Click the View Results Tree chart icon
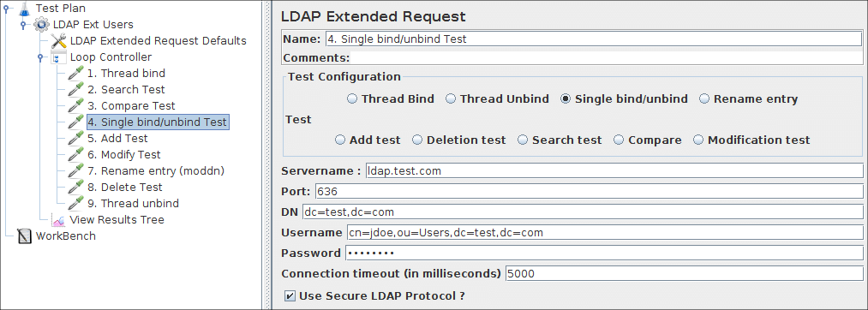 click(58, 220)
